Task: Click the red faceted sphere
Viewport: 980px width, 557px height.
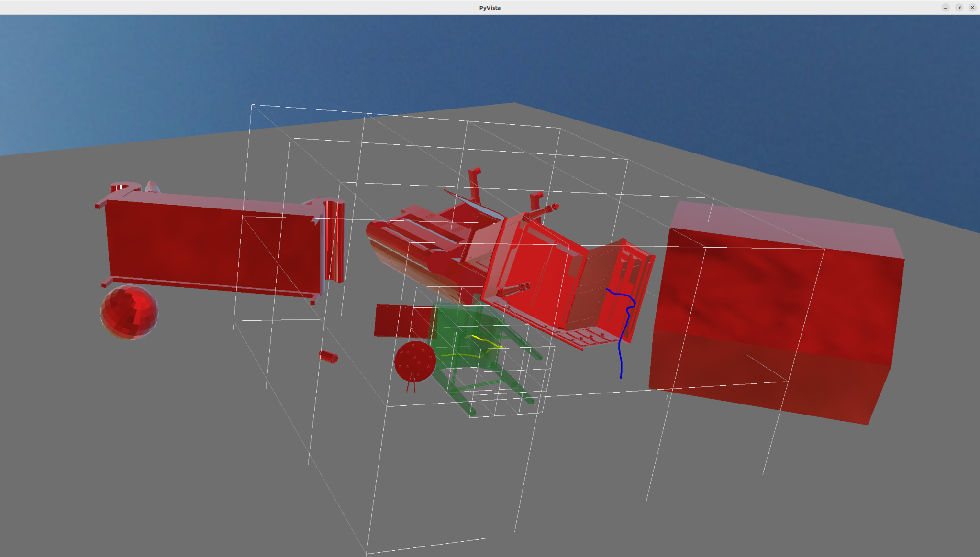Action: [x=129, y=312]
